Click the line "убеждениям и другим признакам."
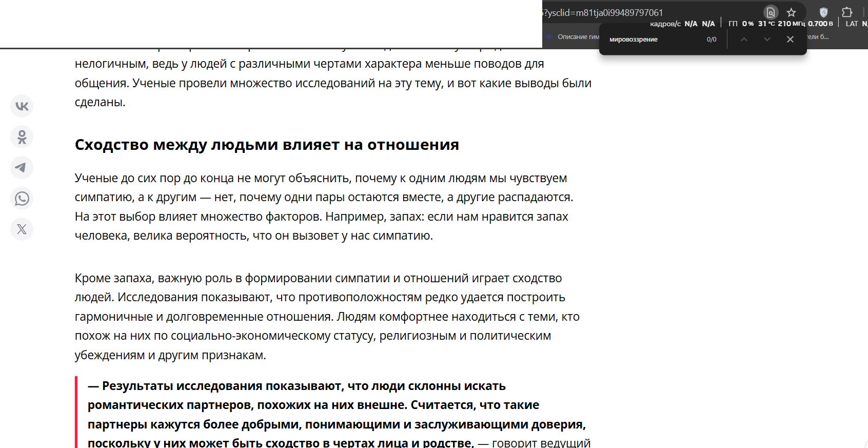The height and width of the screenshot is (448, 868). coord(170,355)
